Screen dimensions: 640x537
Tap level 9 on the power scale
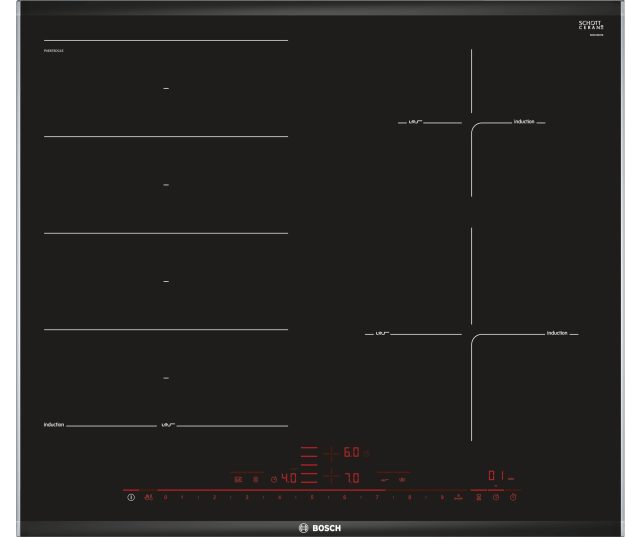tap(441, 497)
